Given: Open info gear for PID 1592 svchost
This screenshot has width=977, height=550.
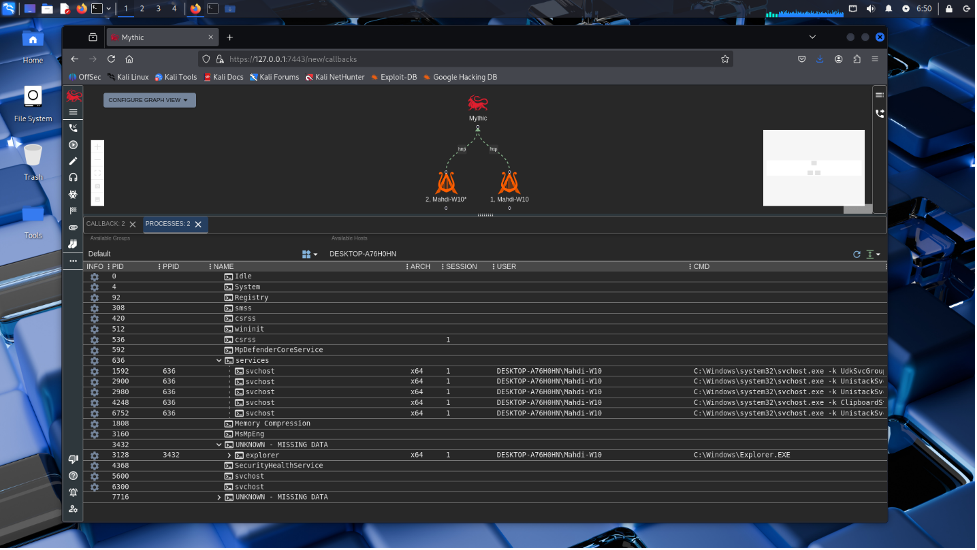Looking at the screenshot, I should (95, 371).
